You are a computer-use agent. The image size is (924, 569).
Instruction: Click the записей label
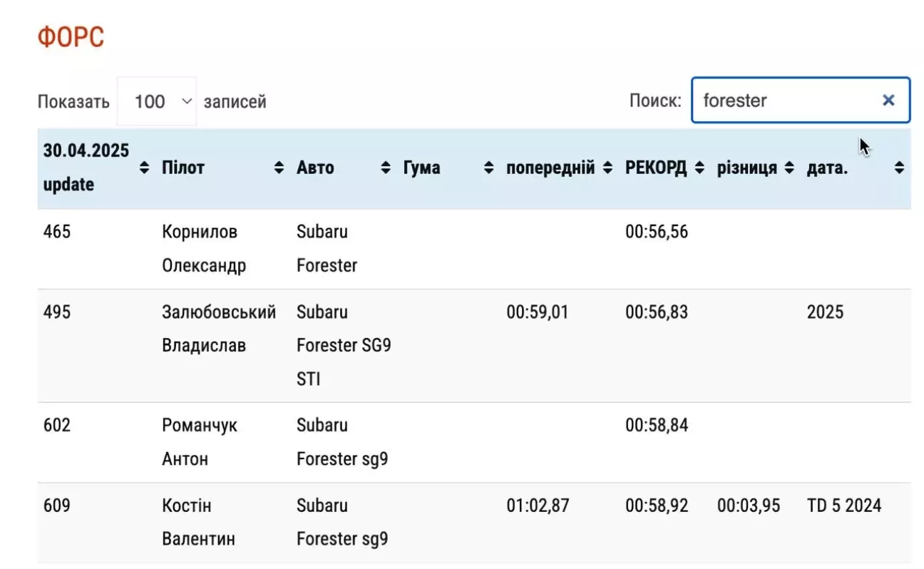point(235,101)
